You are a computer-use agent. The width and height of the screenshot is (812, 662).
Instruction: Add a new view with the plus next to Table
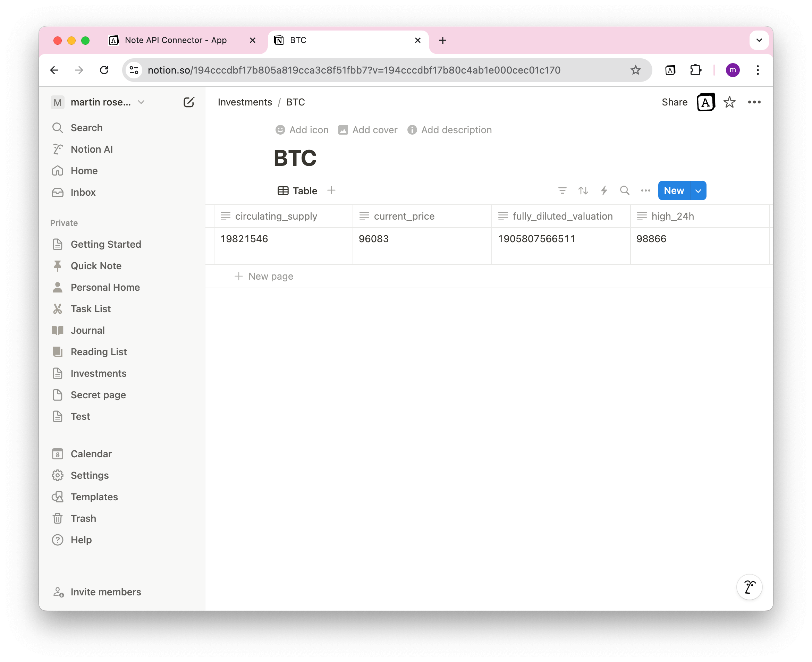pos(331,190)
